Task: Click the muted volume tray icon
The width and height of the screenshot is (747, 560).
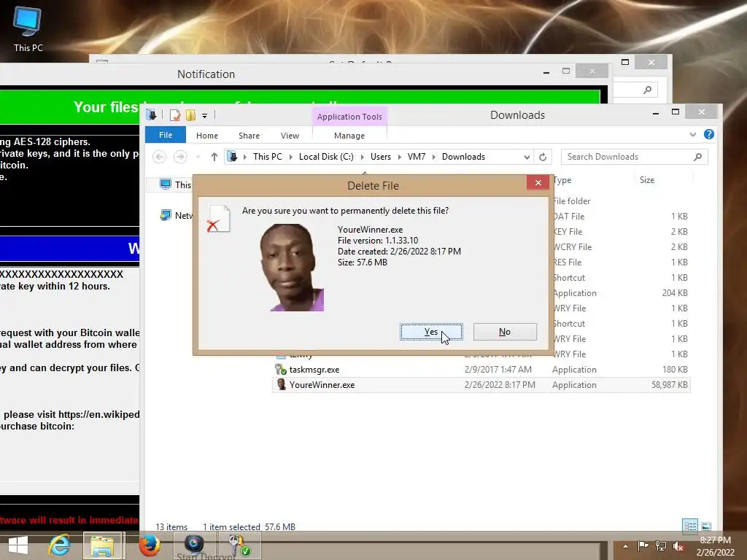Action: coord(678,546)
